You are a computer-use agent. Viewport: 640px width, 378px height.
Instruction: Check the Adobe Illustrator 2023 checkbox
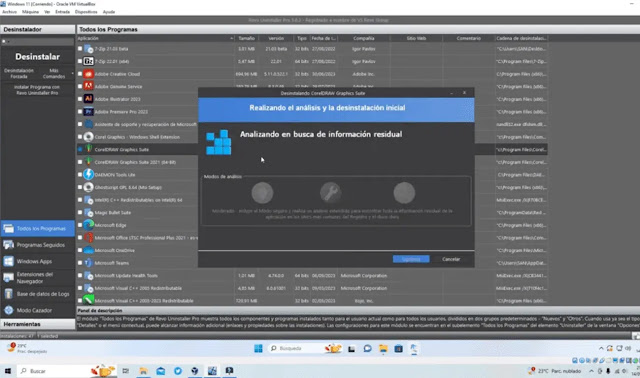[x=80, y=99]
